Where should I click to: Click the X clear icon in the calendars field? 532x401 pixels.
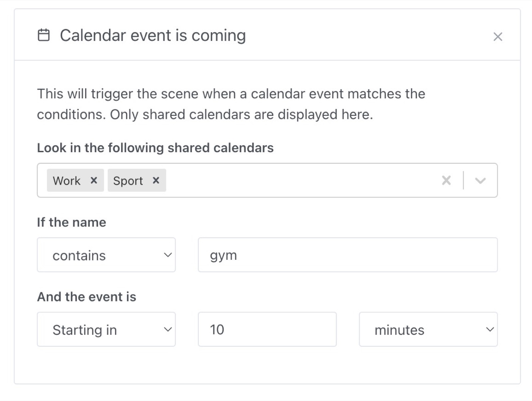tap(446, 180)
